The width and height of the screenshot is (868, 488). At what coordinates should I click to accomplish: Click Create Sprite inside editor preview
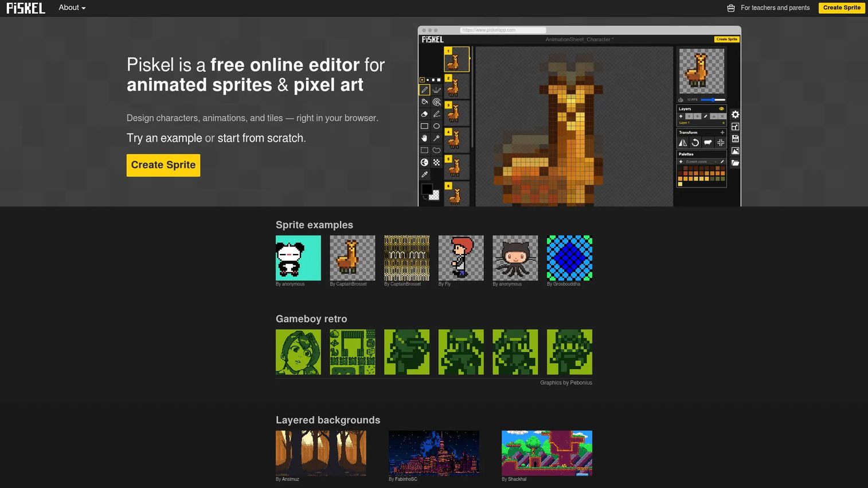tap(726, 40)
